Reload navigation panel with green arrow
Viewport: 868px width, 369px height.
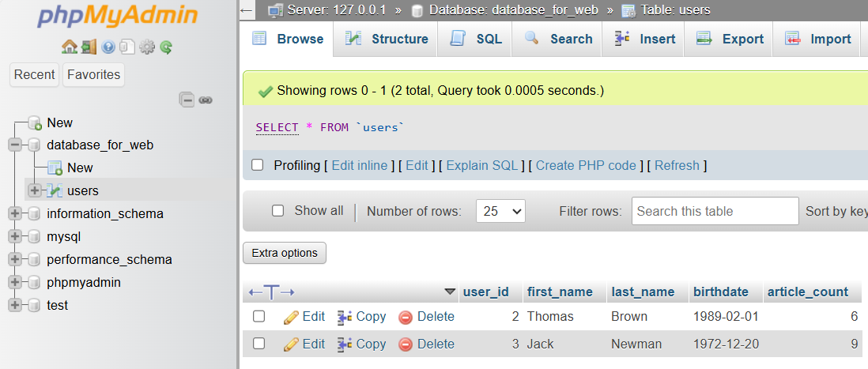point(166,47)
